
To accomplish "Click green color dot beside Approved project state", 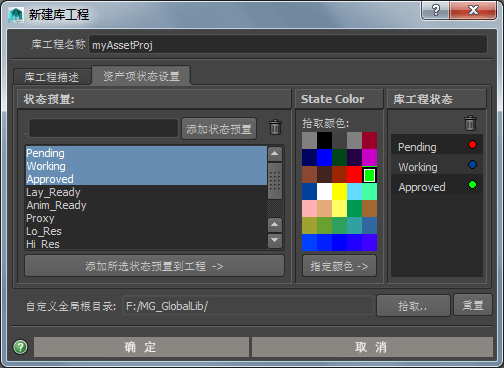I will point(472,185).
